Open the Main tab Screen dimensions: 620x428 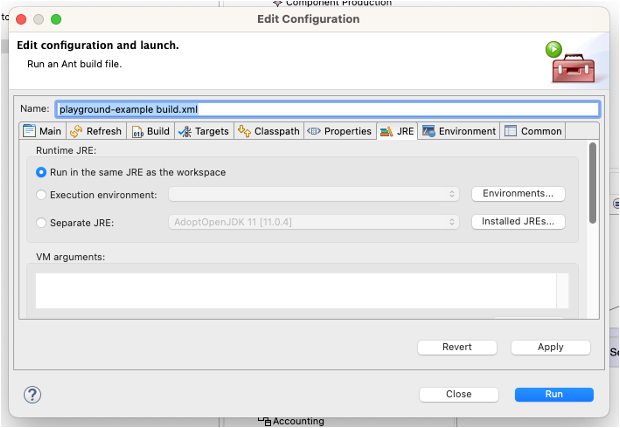(42, 131)
